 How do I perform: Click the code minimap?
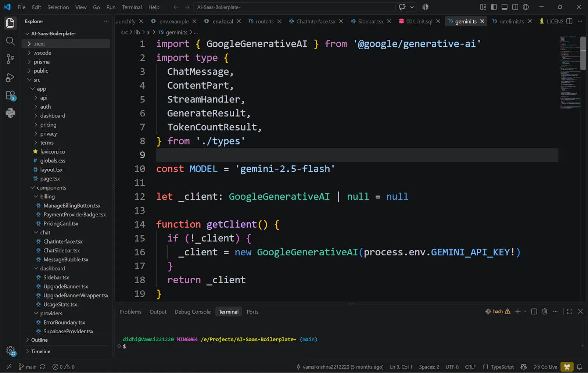(x=570, y=73)
